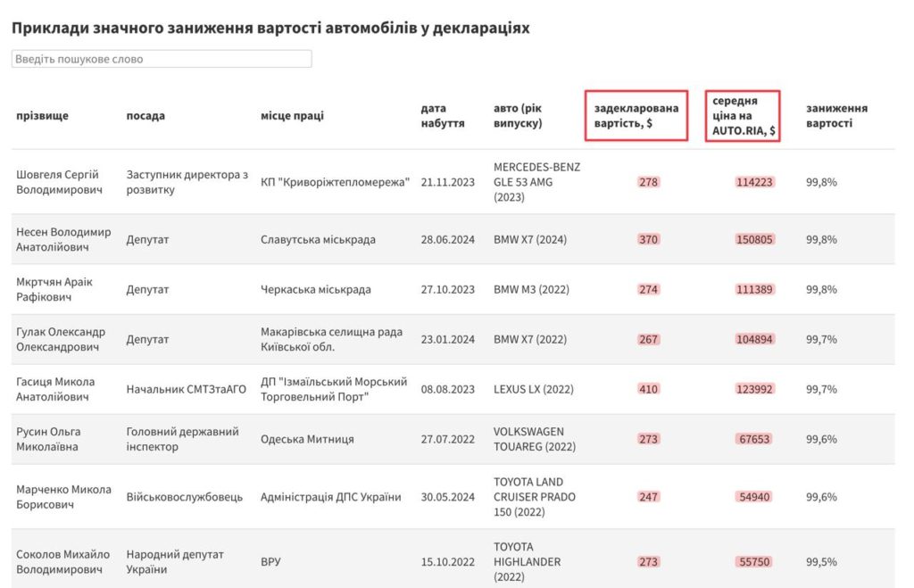Select 'Народний депутат України' position cell
Image resolution: width=914 pixels, height=588 pixels.
[175, 562]
